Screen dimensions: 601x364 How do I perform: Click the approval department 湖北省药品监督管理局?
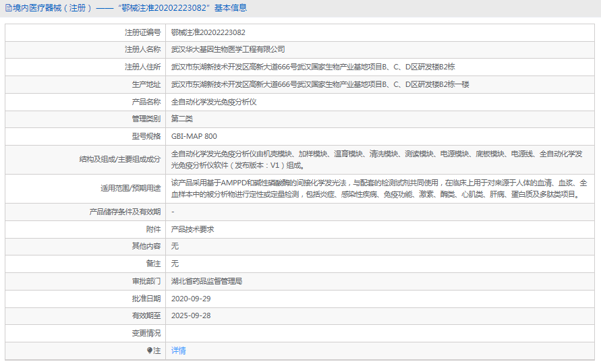206,281
